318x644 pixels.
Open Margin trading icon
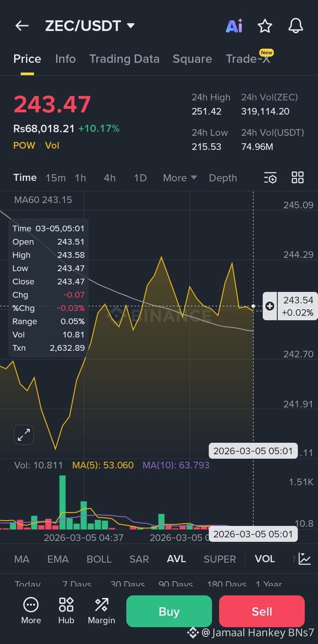(x=102, y=610)
